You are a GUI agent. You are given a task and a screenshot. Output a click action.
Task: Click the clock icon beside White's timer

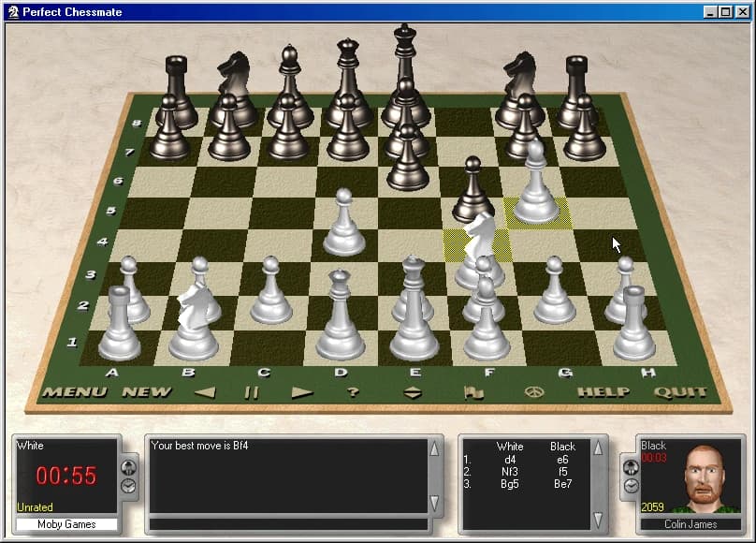pos(128,486)
